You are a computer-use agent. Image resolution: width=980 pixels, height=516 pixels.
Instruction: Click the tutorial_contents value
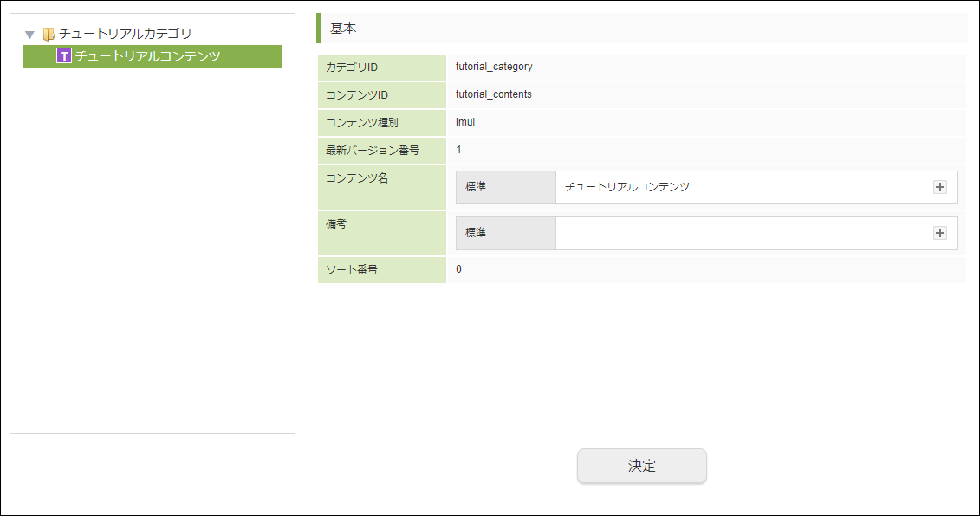pos(494,94)
